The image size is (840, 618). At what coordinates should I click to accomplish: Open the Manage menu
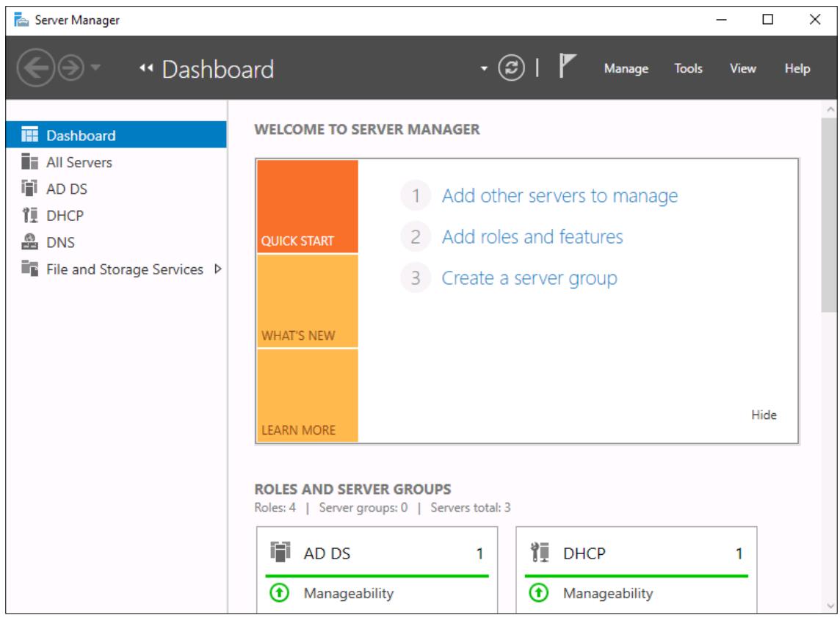[x=626, y=68]
